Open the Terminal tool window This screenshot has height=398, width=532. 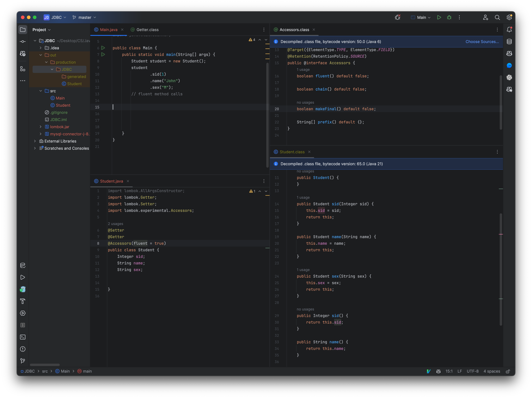(23, 337)
